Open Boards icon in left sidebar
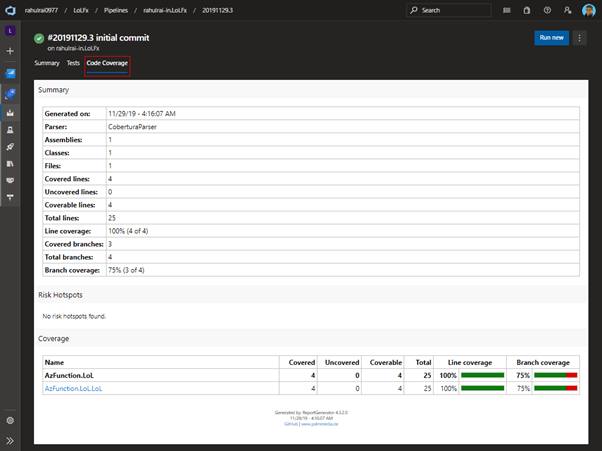 [10, 73]
